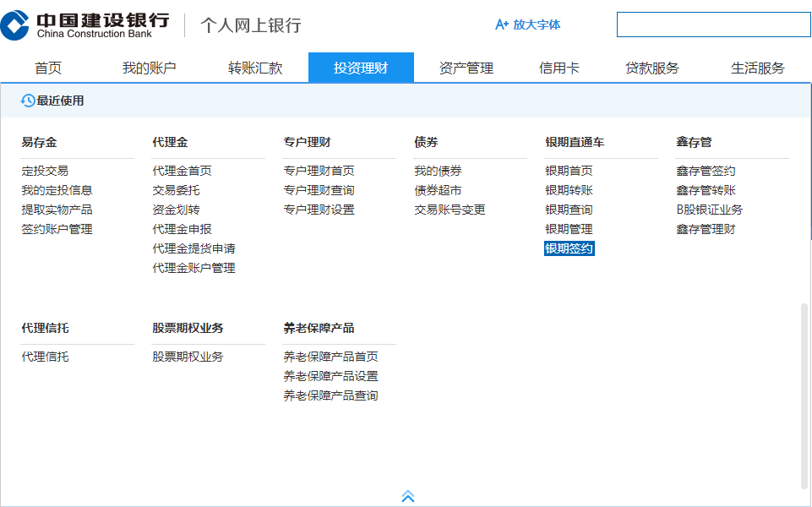This screenshot has width=812, height=507.
Task: Open the 首页 tab
Action: [x=48, y=68]
